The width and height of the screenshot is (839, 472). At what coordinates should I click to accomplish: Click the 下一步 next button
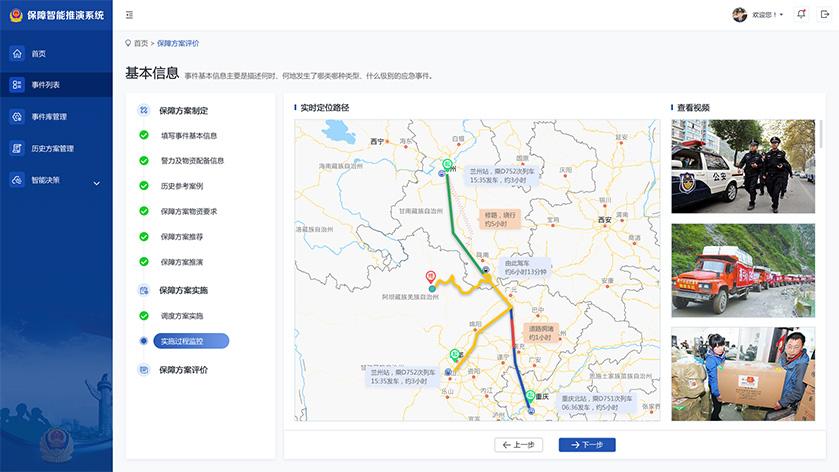[587, 445]
